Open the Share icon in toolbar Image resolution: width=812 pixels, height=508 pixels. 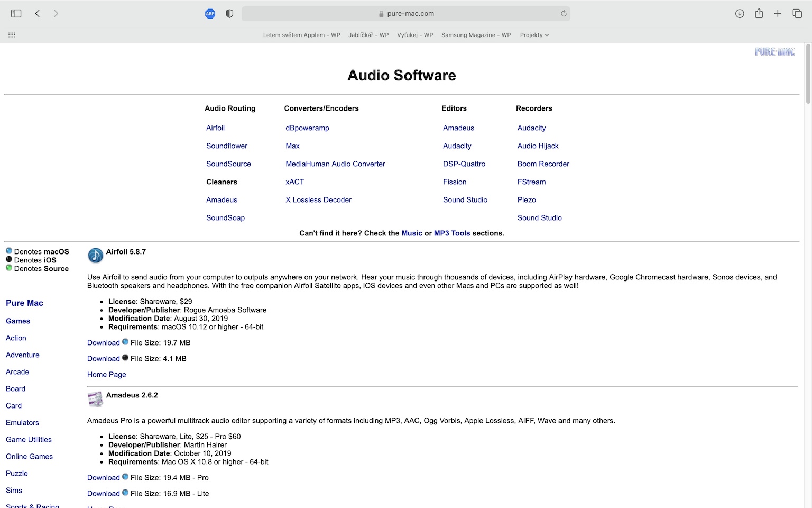[x=759, y=13]
